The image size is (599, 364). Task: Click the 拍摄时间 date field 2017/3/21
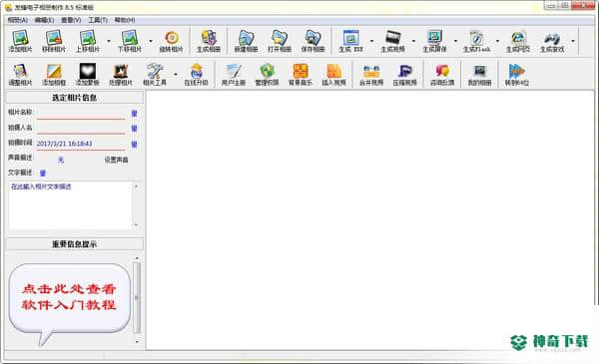[81, 144]
